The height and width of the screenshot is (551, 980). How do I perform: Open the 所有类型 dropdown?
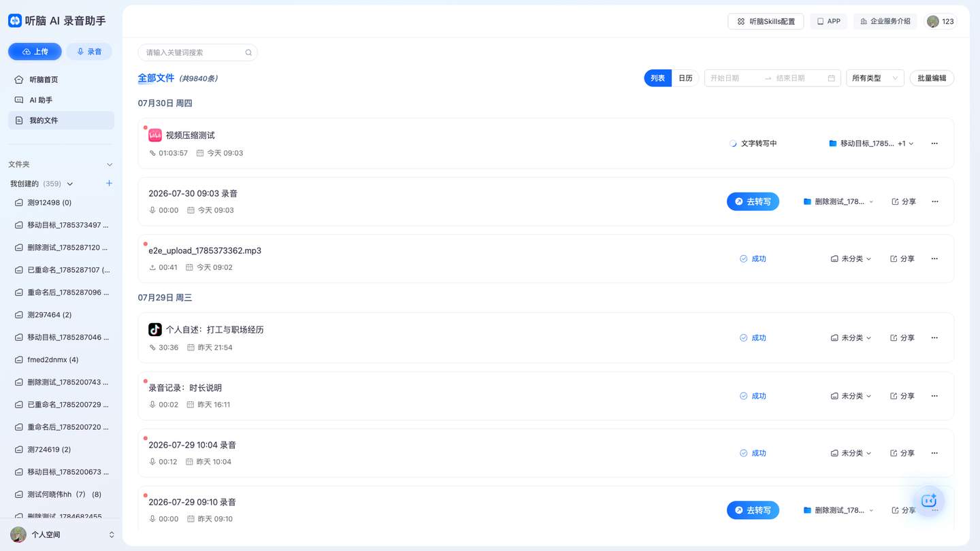coord(875,78)
